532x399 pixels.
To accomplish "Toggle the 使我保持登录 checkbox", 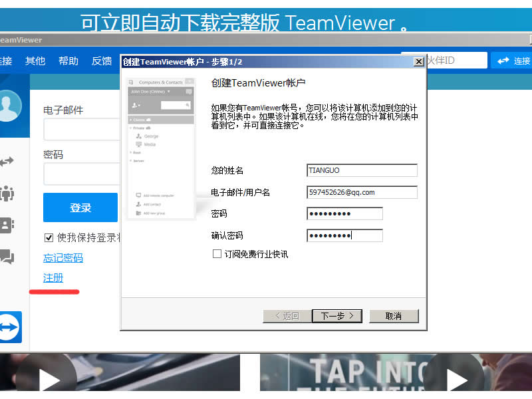I will tap(49, 239).
